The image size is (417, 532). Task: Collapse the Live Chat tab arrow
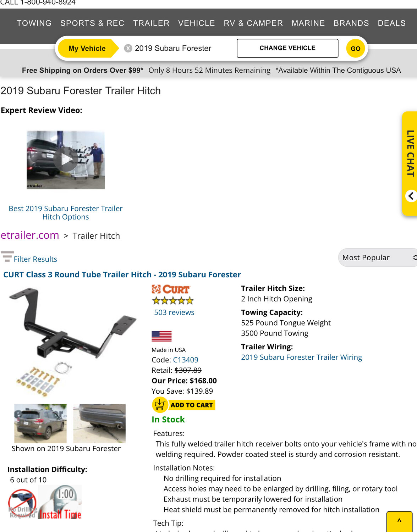(x=411, y=196)
